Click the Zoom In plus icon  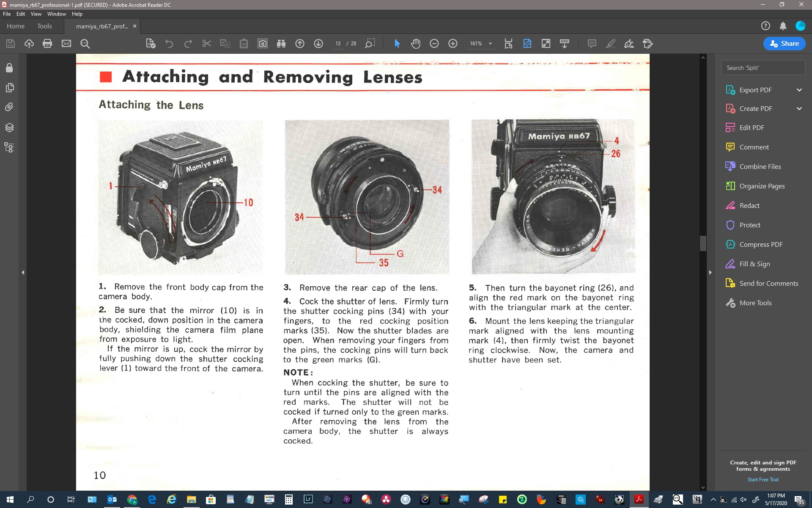(453, 44)
